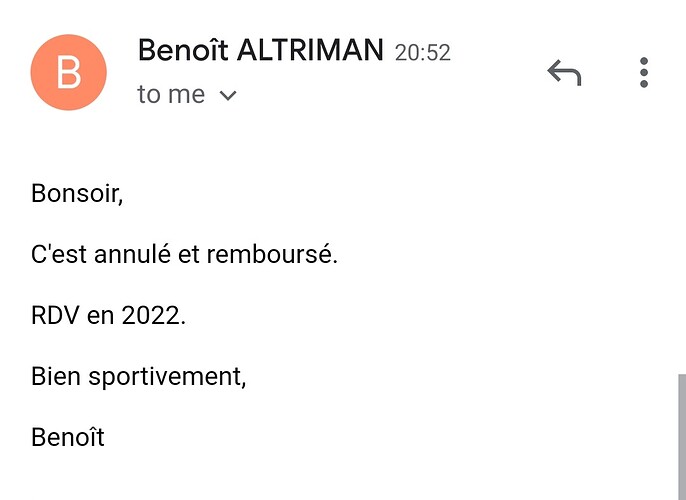
Task: Open sender name Benoît ALTRIMAN
Action: click(260, 50)
